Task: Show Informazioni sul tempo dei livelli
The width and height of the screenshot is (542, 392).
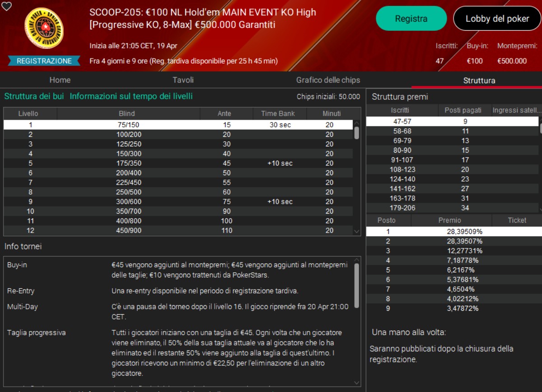Action: [131, 96]
